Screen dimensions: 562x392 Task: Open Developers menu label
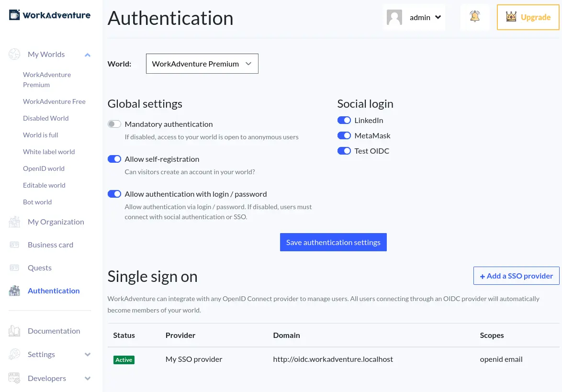coord(47,378)
